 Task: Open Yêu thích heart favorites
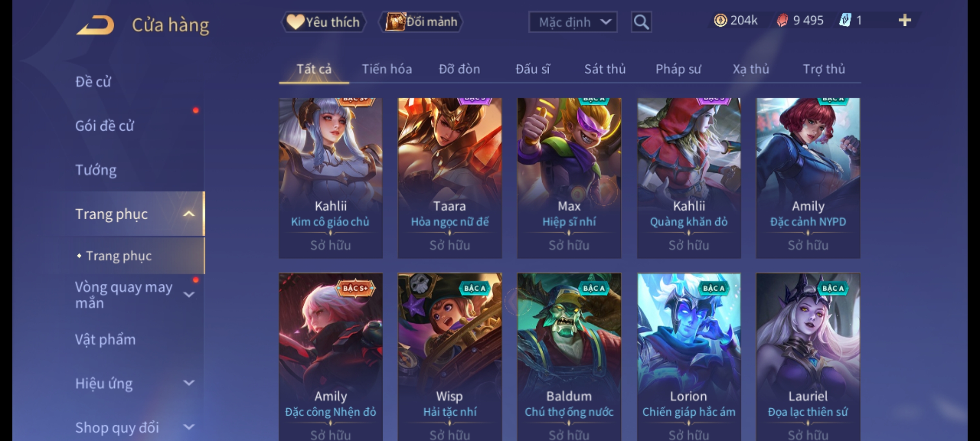click(x=323, y=22)
